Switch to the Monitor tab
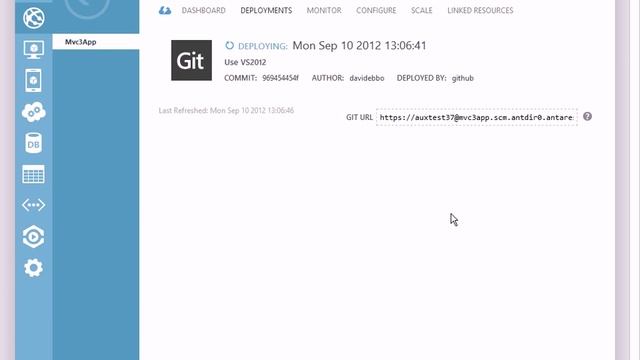 324,11
